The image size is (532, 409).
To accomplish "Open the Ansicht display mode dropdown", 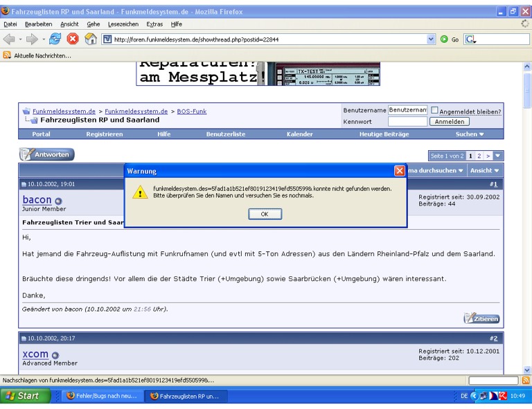I will [484, 170].
